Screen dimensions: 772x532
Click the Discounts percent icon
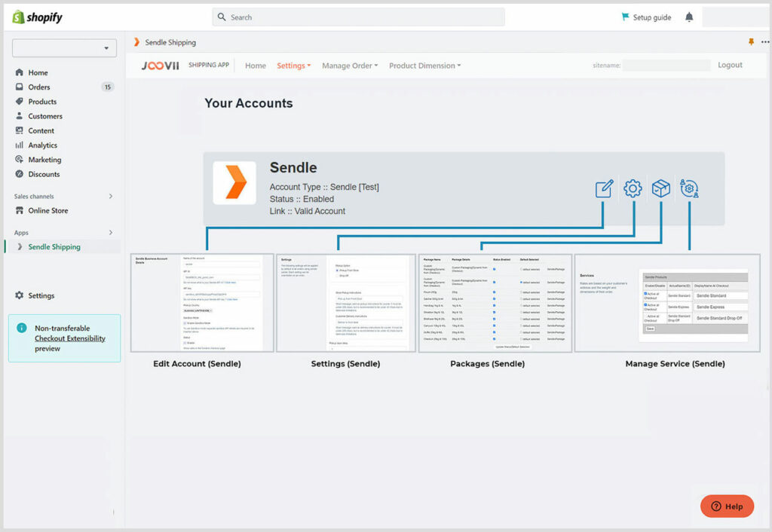[x=19, y=174]
